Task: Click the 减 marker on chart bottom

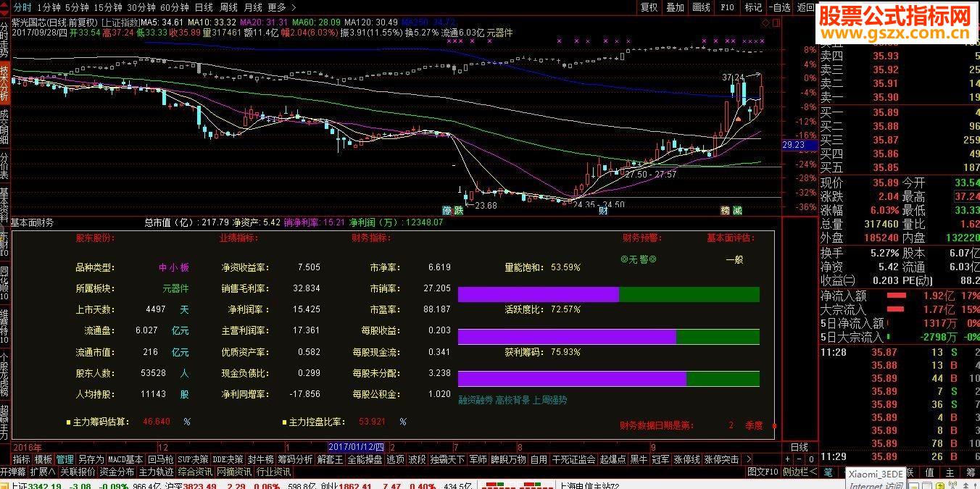Action: [x=736, y=211]
